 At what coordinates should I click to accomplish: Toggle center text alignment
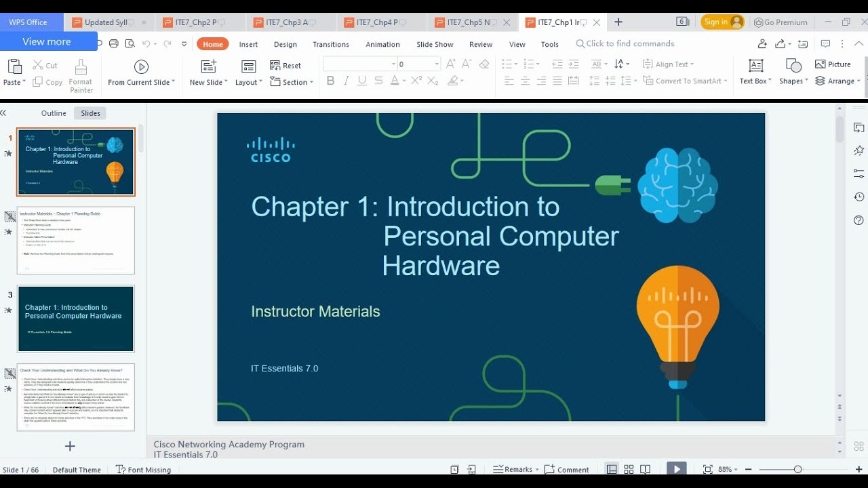point(525,81)
